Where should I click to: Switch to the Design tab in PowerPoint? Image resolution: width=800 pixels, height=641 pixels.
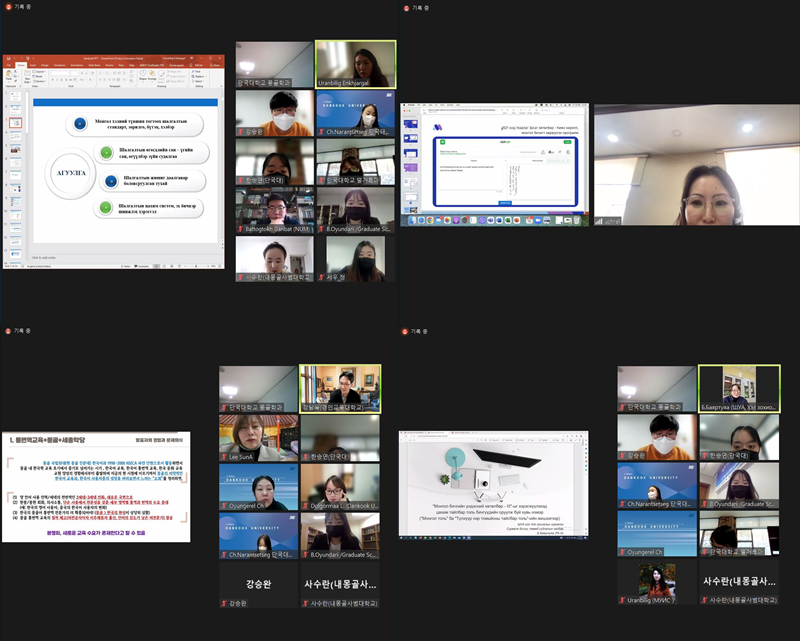point(45,65)
